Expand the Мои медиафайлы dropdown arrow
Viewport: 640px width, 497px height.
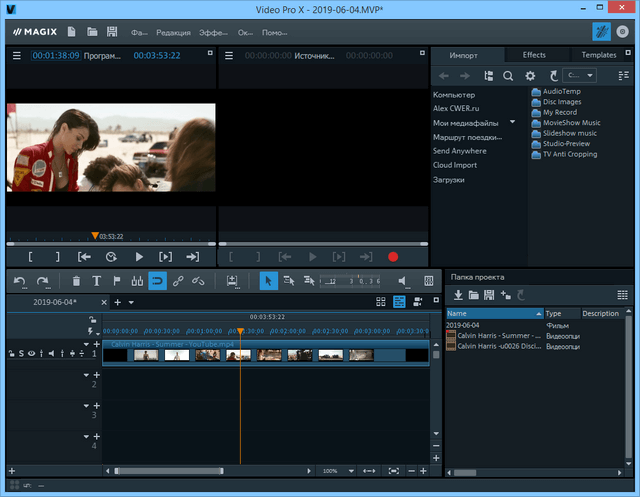[512, 121]
